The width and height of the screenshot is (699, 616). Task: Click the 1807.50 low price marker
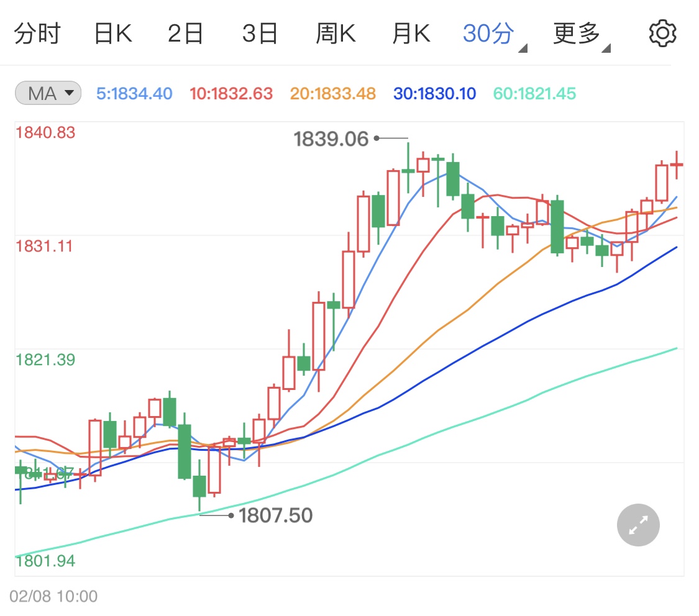click(275, 515)
